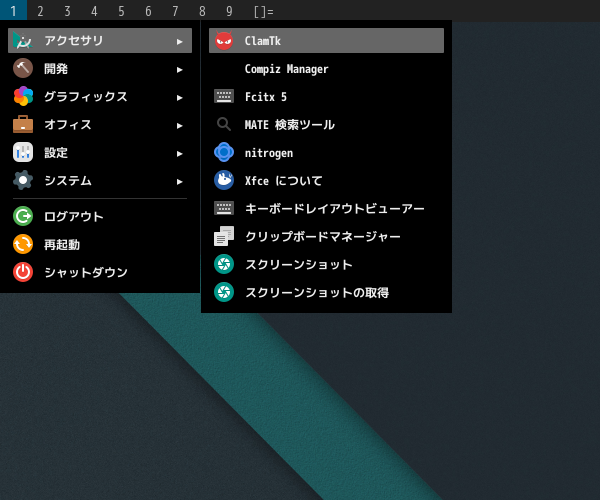Switch to workspace tag 3
This screenshot has height=500, width=600.
(67, 11)
